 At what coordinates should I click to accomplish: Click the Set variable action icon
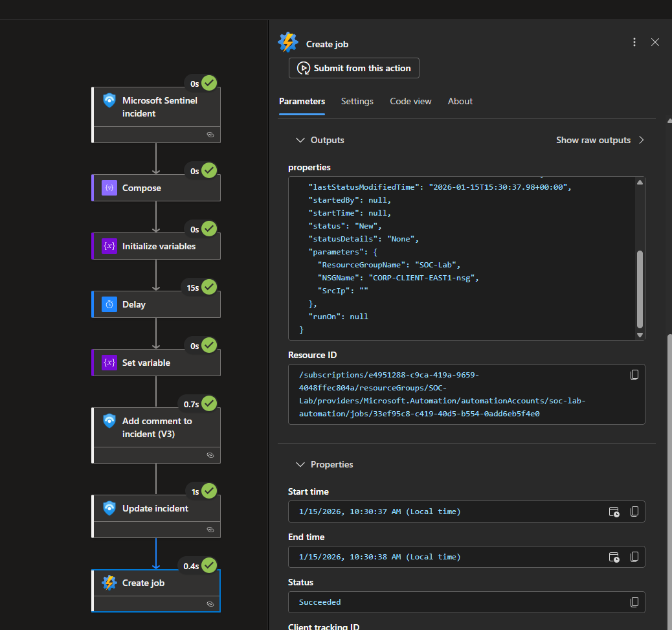point(109,363)
